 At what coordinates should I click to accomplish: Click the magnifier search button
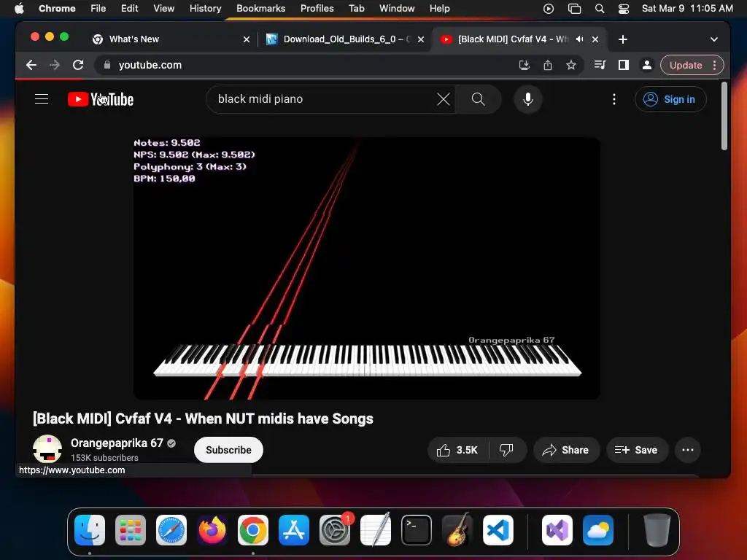point(478,99)
